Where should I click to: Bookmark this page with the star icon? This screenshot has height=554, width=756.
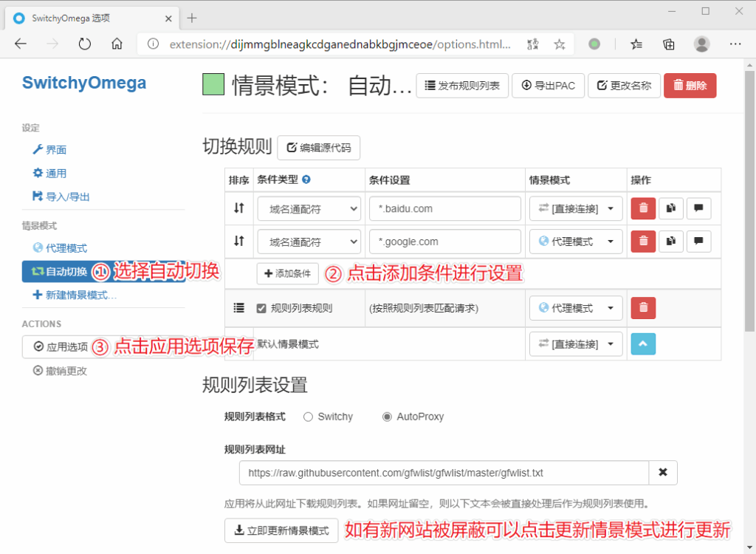[560, 44]
